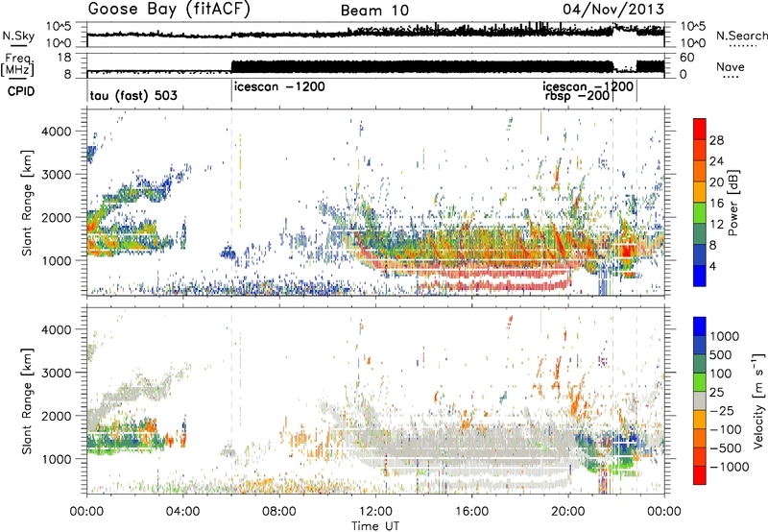Image resolution: width=768 pixels, height=532 pixels.
Task: Pick the blue top segment of the velocity colorbar
Action: [x=700, y=326]
